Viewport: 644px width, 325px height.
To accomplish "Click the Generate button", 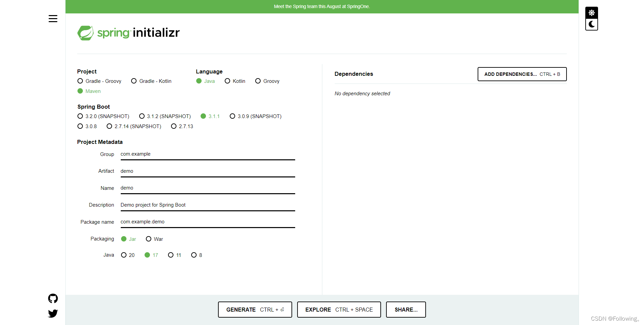I will [x=255, y=310].
